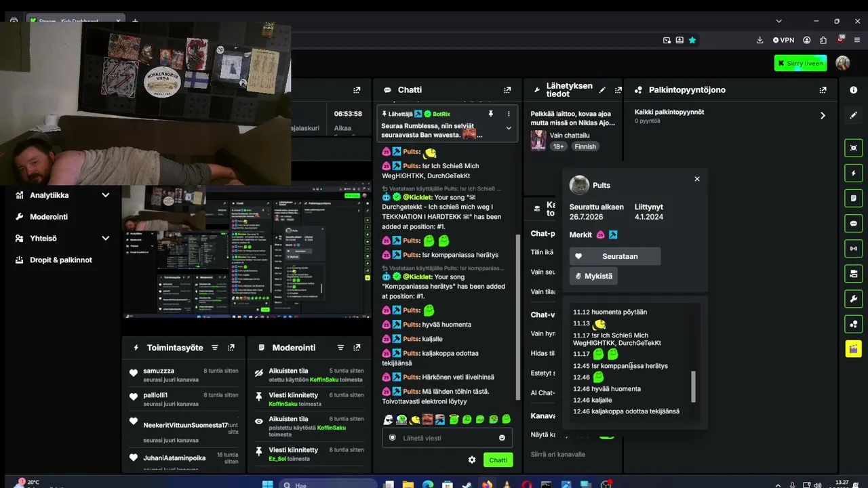
Task: Open File Explorer from taskbar
Action: coord(408,485)
